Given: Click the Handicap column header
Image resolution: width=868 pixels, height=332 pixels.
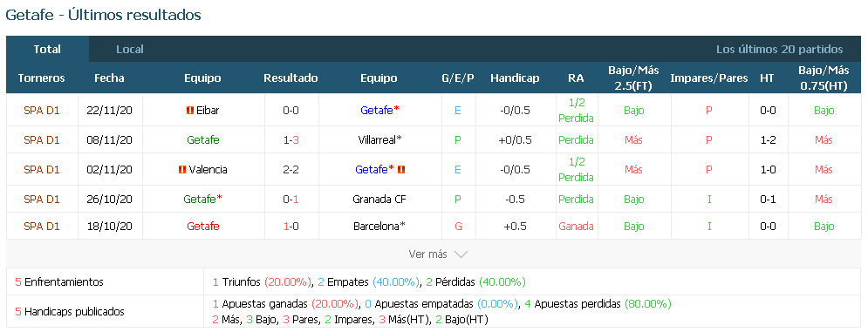Looking at the screenshot, I should [x=515, y=78].
